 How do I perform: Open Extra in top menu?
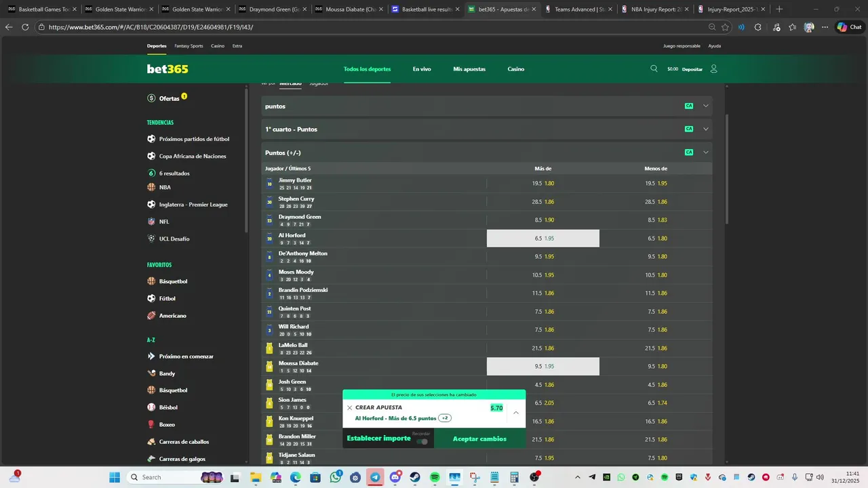click(x=237, y=46)
